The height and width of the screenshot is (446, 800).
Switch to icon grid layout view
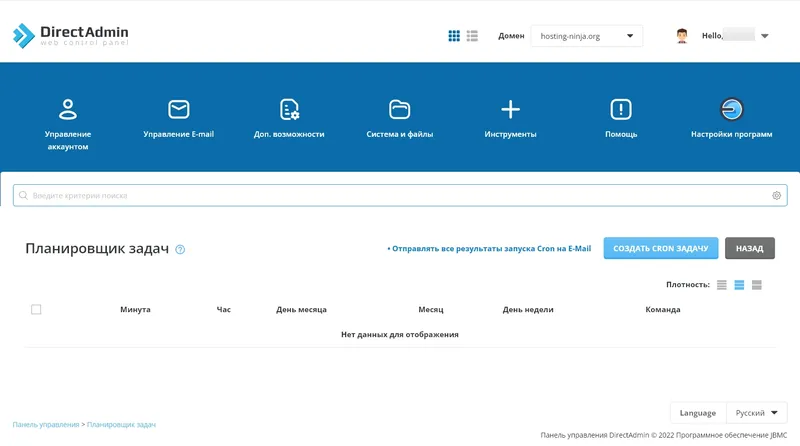454,36
